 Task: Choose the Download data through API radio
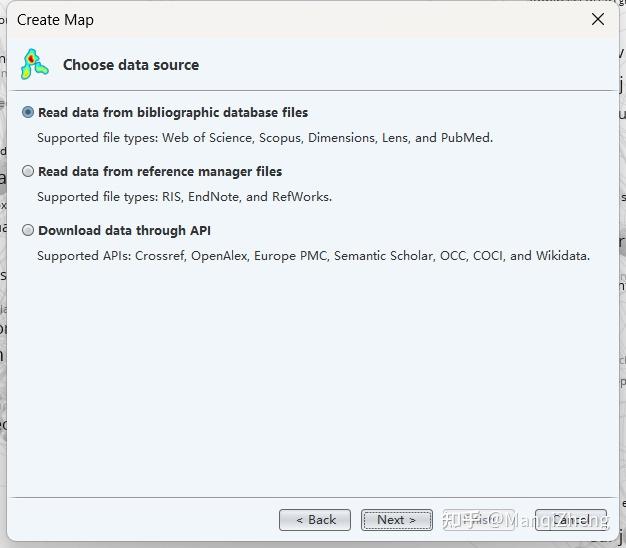tap(28, 230)
